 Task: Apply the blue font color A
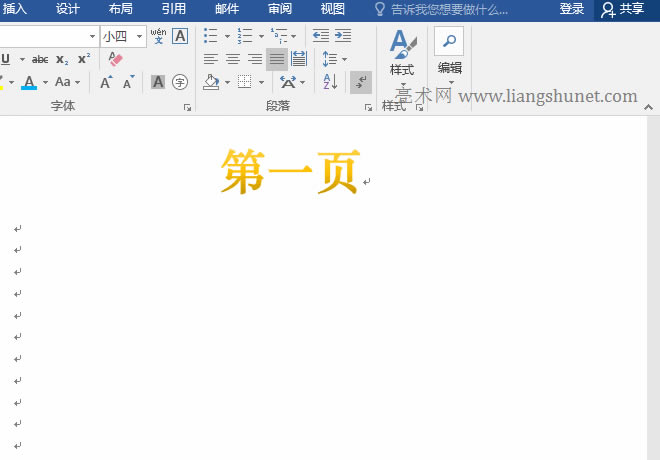pos(29,82)
